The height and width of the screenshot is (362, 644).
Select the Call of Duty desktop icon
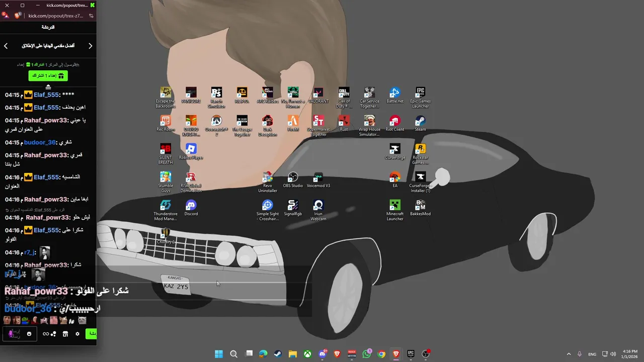click(x=344, y=98)
